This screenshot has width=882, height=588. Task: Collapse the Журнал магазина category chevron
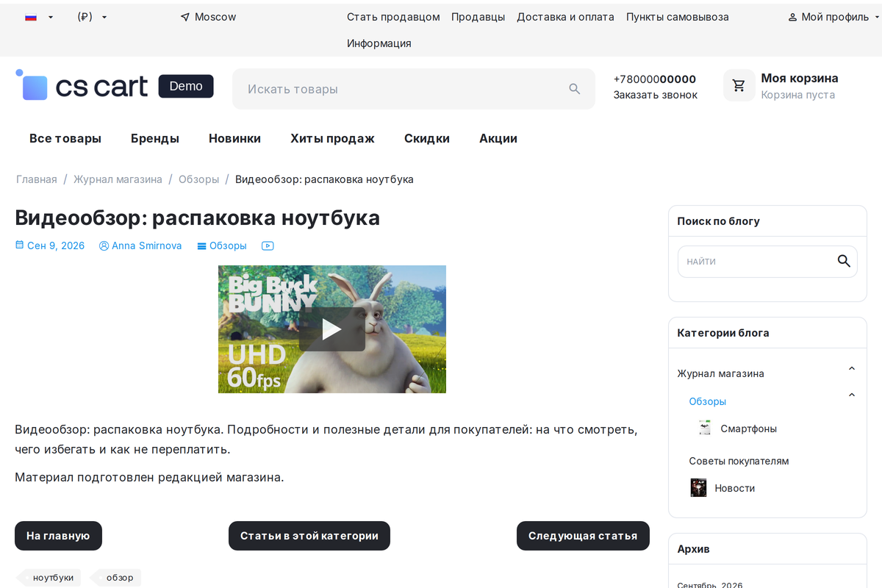coord(852,369)
